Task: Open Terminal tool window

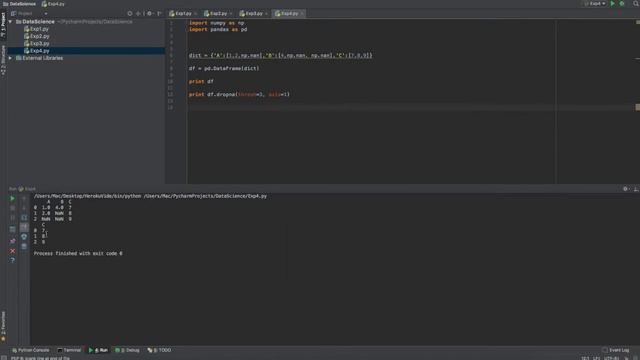Action: pos(69,350)
